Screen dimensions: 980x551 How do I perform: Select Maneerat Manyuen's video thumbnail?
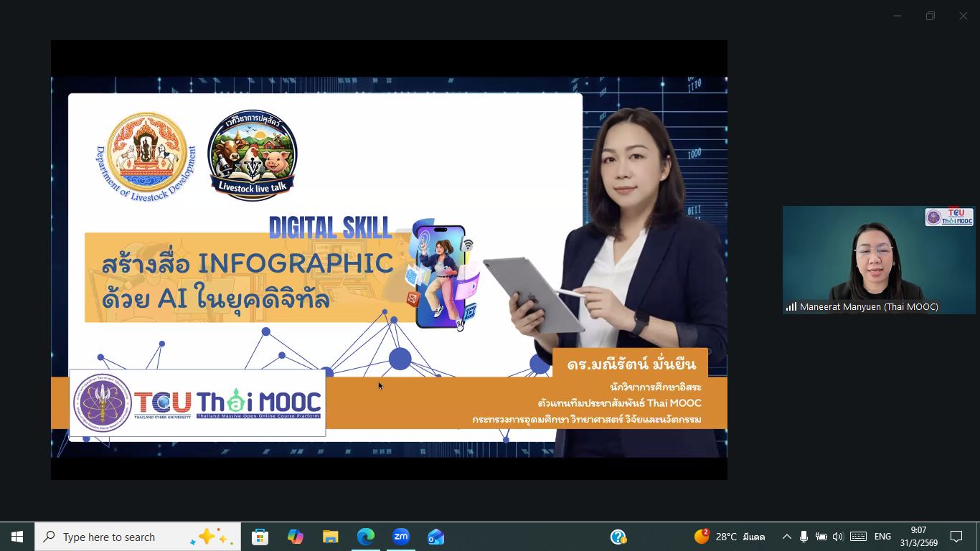(878, 260)
